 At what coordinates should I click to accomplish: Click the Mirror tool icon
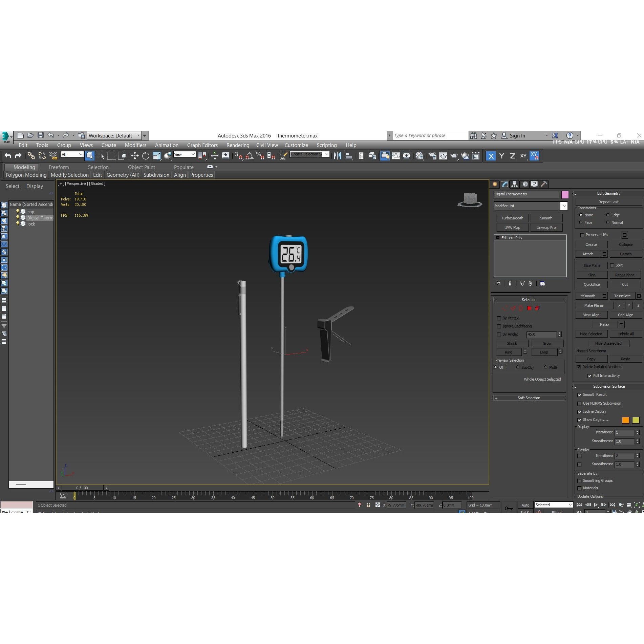(x=337, y=156)
